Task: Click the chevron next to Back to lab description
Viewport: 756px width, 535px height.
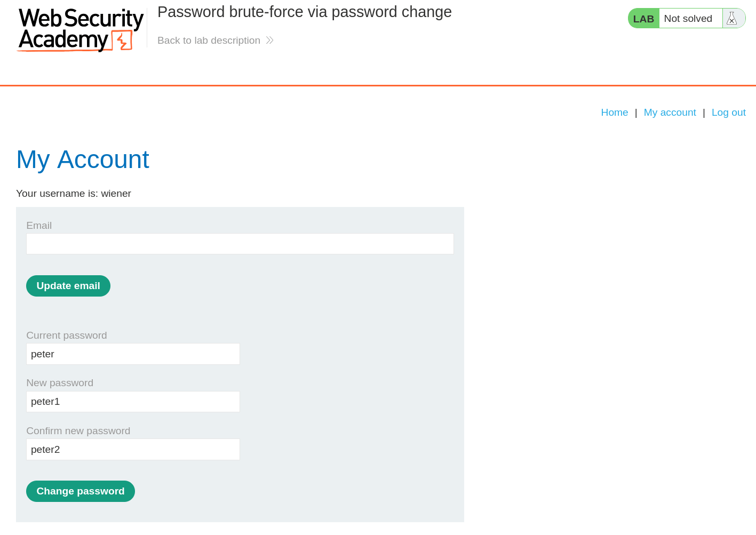Action: click(x=269, y=39)
